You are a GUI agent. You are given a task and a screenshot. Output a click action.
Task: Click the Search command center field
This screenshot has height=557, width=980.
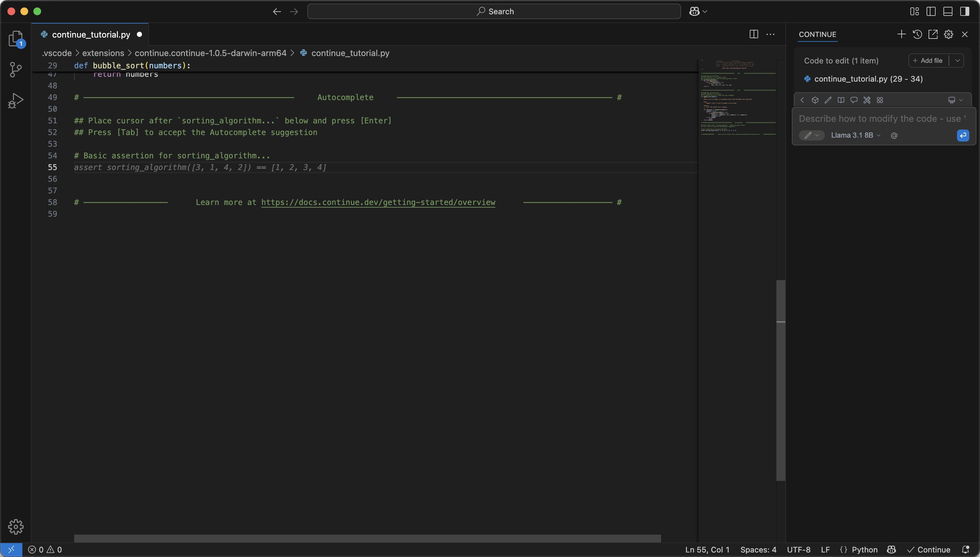[494, 11]
